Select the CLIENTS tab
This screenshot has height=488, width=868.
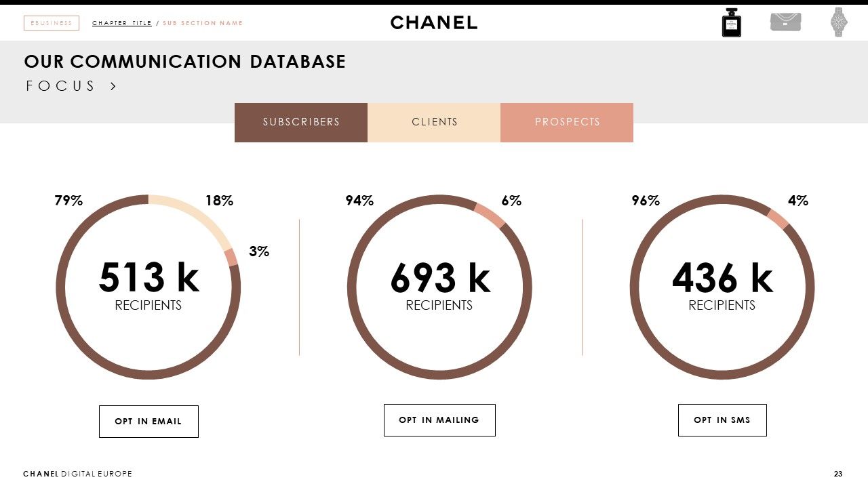(x=434, y=123)
